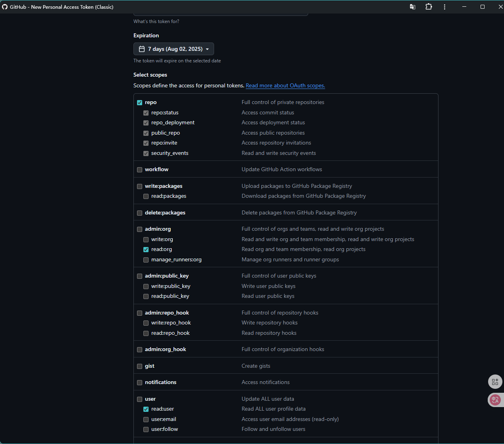Click 'Read and write security events' text

(279, 153)
